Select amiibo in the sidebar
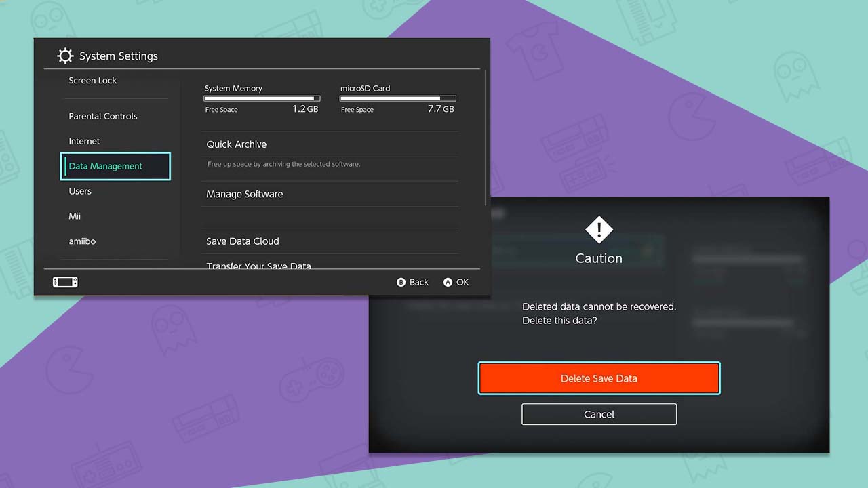Screen dimensions: 868x488 [x=82, y=241]
